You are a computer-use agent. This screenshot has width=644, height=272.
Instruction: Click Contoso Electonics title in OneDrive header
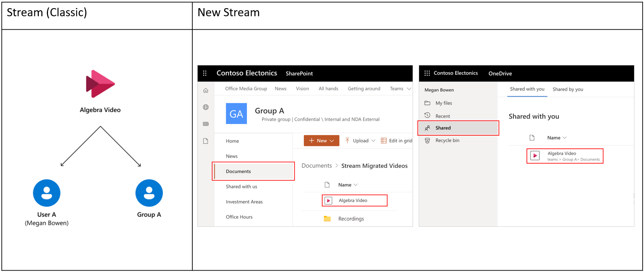456,73
